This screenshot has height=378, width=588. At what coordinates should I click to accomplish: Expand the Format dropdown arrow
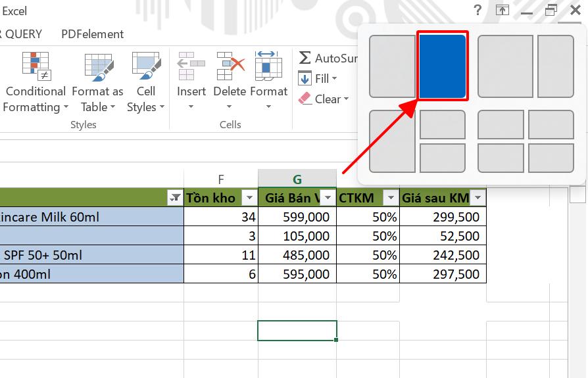pyautogui.click(x=268, y=106)
